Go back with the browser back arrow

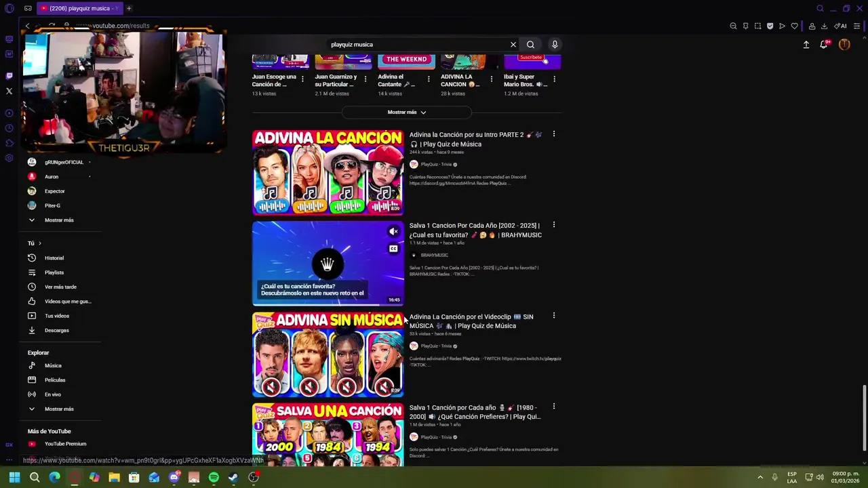coord(27,26)
